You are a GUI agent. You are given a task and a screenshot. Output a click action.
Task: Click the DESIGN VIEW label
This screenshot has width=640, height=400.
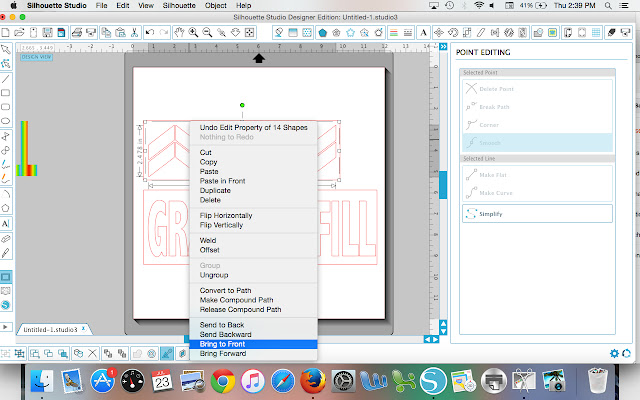(36, 57)
